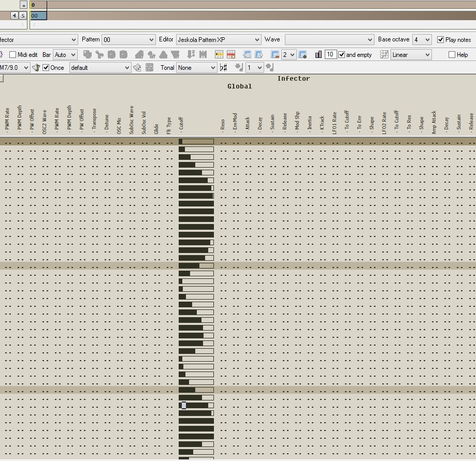
Task: Click the 'LFO1 Rate' column header
Action: 334,123
